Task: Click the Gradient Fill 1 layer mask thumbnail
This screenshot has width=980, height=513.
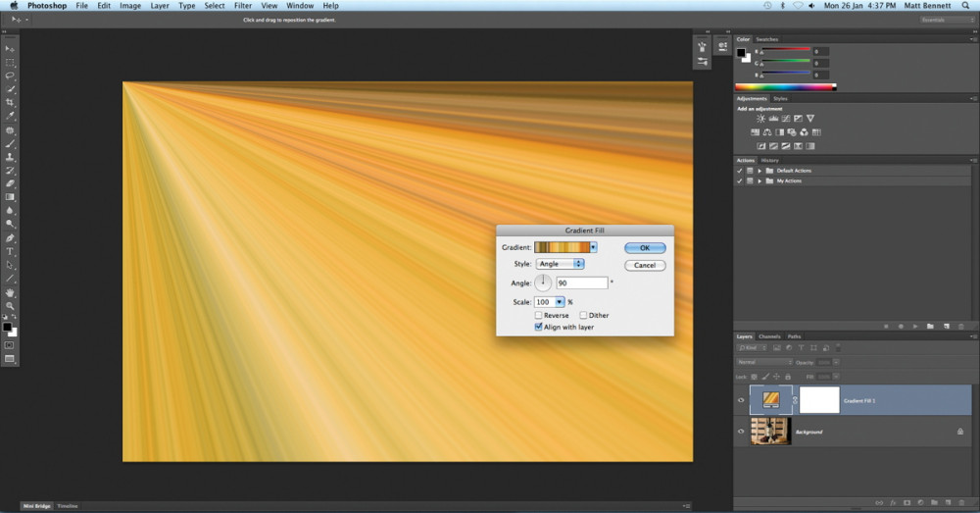Action: point(819,400)
